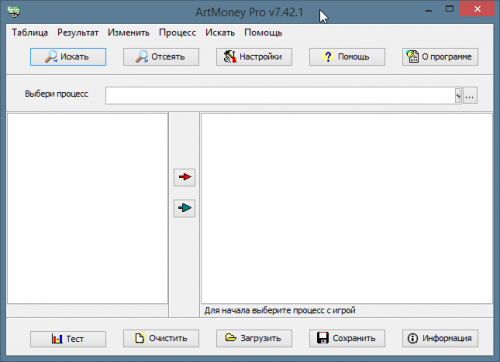The height and width of the screenshot is (362, 500).
Task: Click the Искать search button
Action: [x=68, y=57]
